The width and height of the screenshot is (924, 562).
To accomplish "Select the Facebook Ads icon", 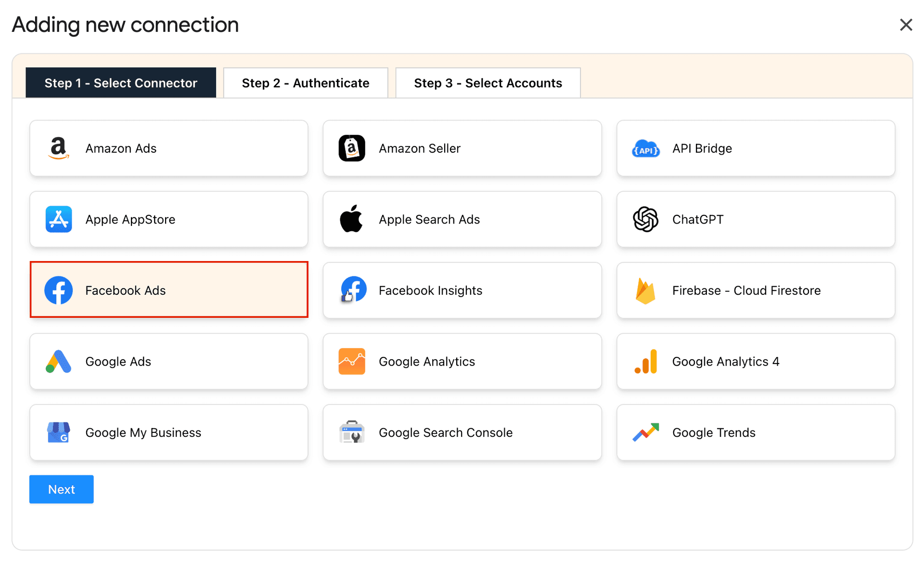I will 59,290.
